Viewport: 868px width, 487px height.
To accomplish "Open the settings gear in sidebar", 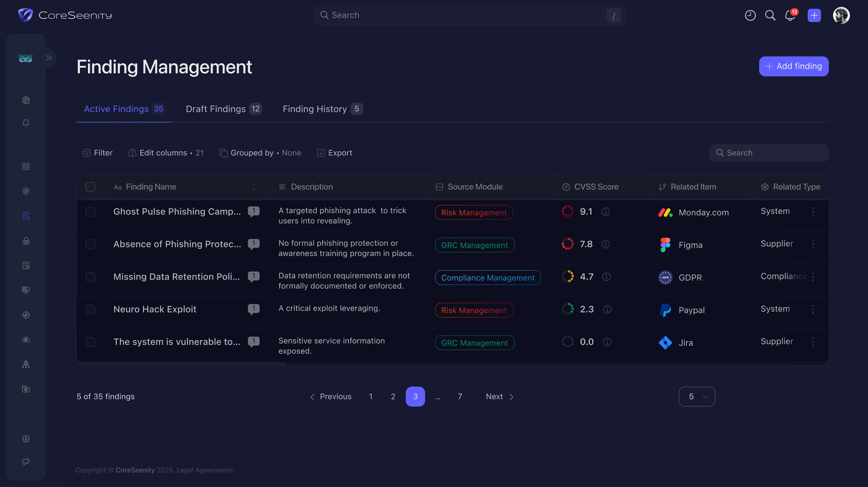I will pyautogui.click(x=26, y=439).
